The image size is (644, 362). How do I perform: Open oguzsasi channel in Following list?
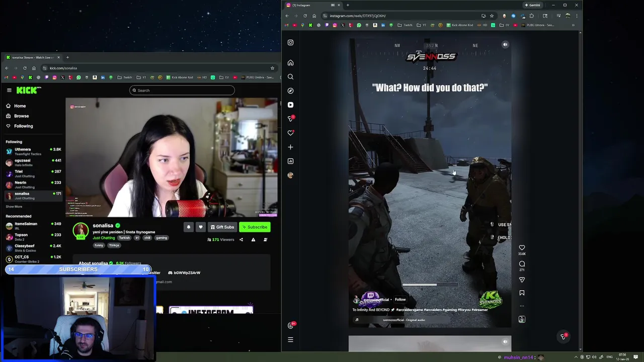click(33, 162)
